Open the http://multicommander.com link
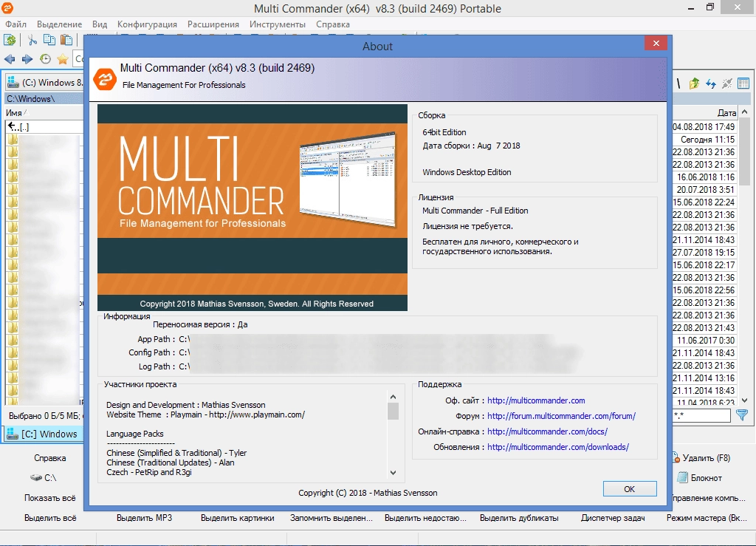 pyautogui.click(x=536, y=400)
